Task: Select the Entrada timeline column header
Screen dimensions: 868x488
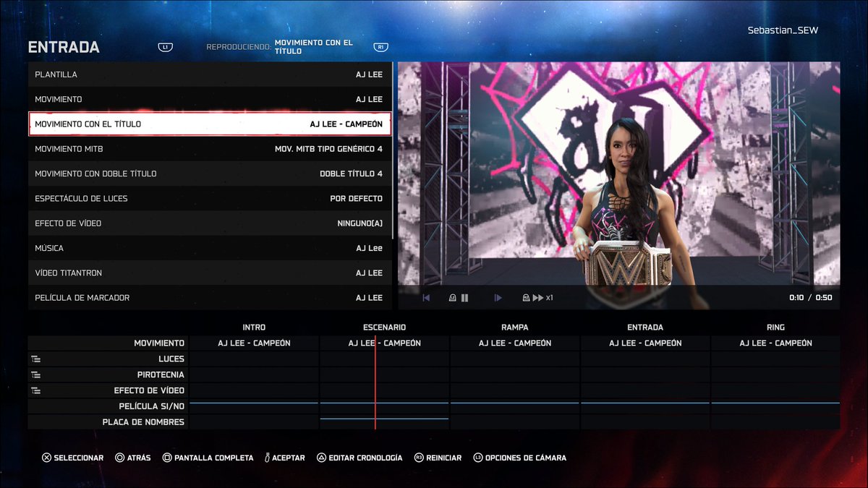Action: [645, 328]
